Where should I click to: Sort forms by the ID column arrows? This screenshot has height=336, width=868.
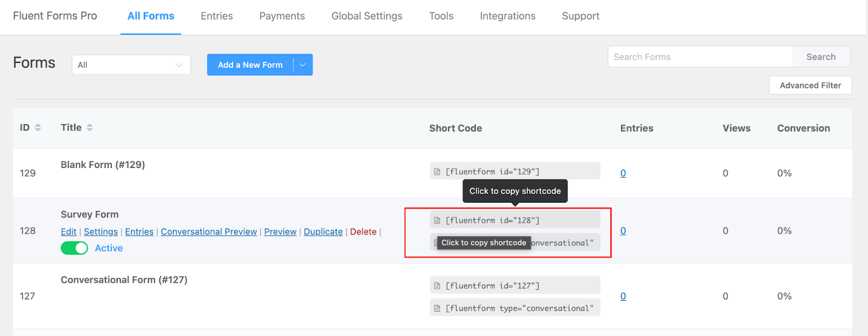(38, 127)
